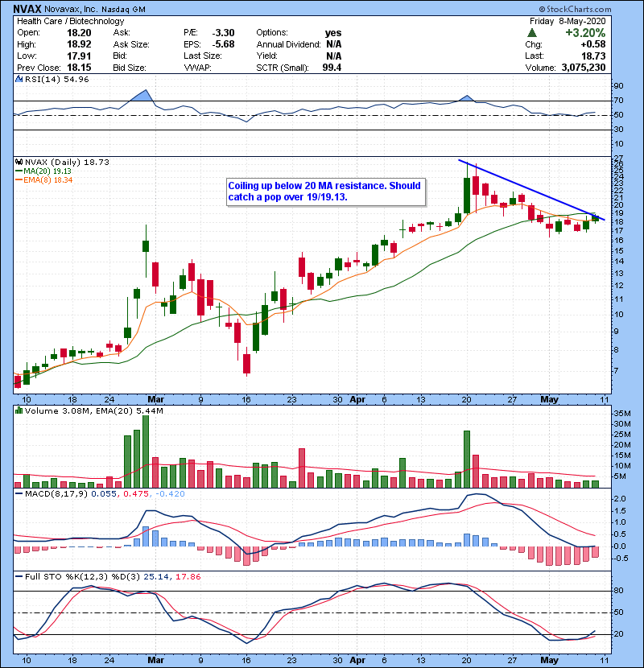Click the stochastic %D value 17.86
This screenshot has width=644, height=668.
click(188, 576)
